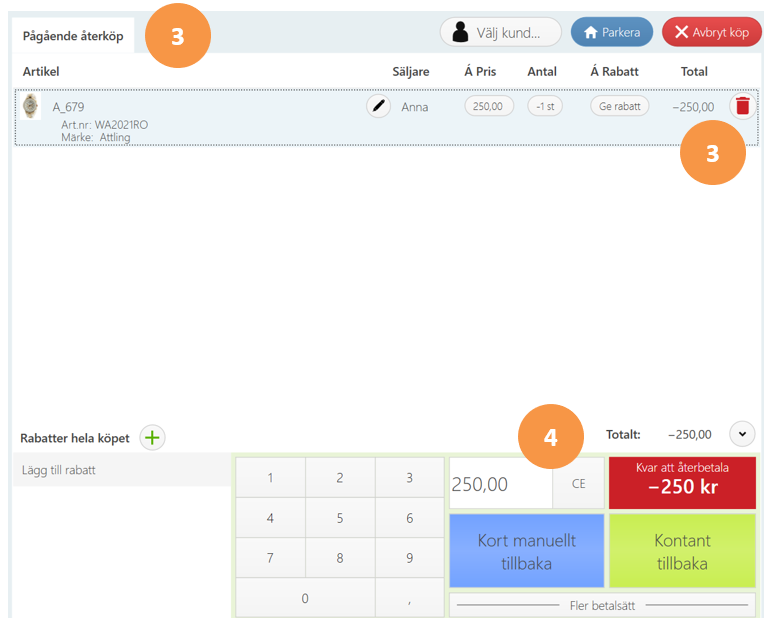This screenshot has width=765, height=628.
Task: Click the Parkera button
Action: [612, 32]
